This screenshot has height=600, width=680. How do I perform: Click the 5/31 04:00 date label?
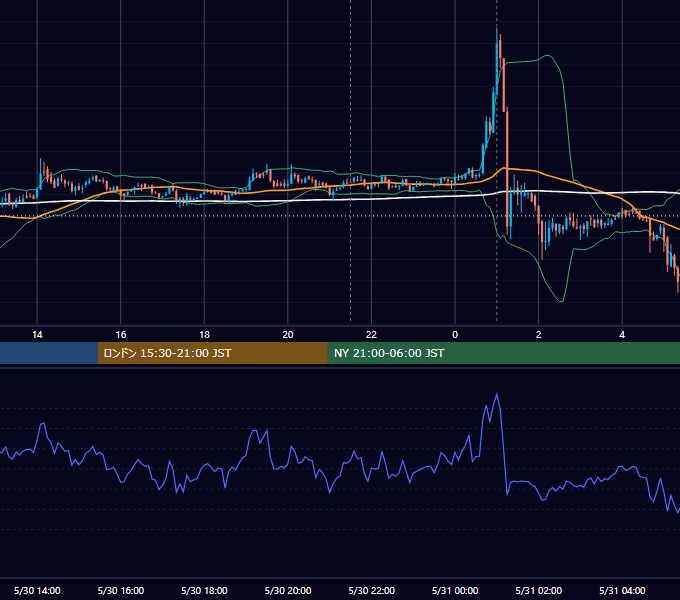point(622,590)
